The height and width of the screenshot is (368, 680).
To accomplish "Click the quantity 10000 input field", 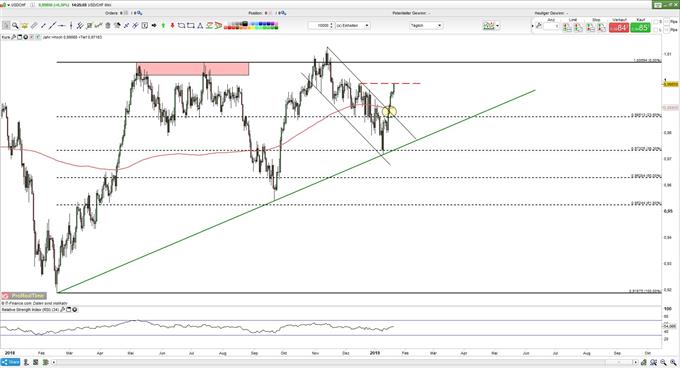I will point(320,26).
